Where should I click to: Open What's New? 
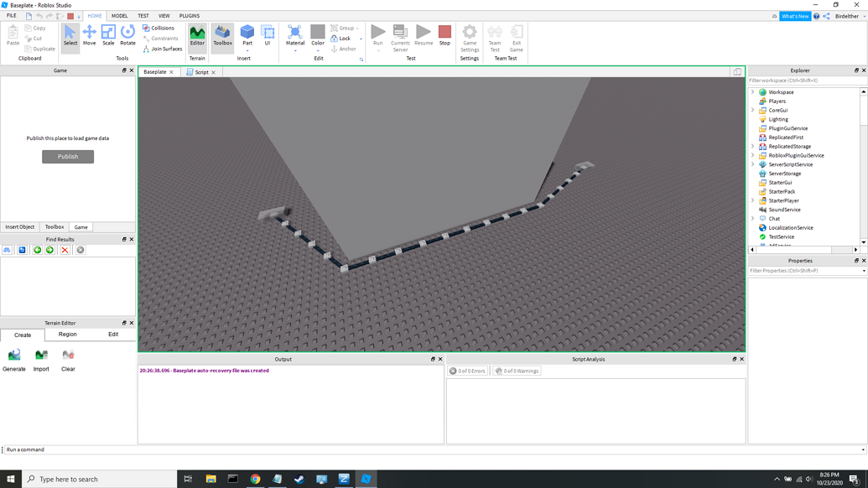point(795,16)
